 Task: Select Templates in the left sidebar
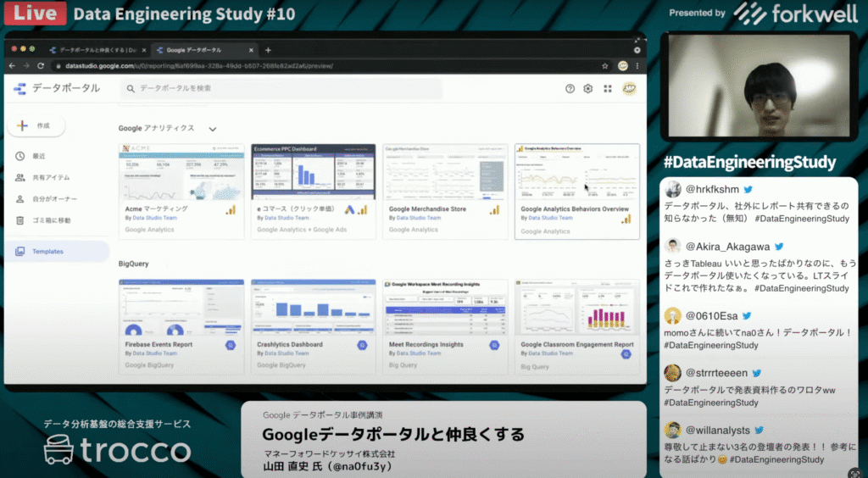[47, 252]
